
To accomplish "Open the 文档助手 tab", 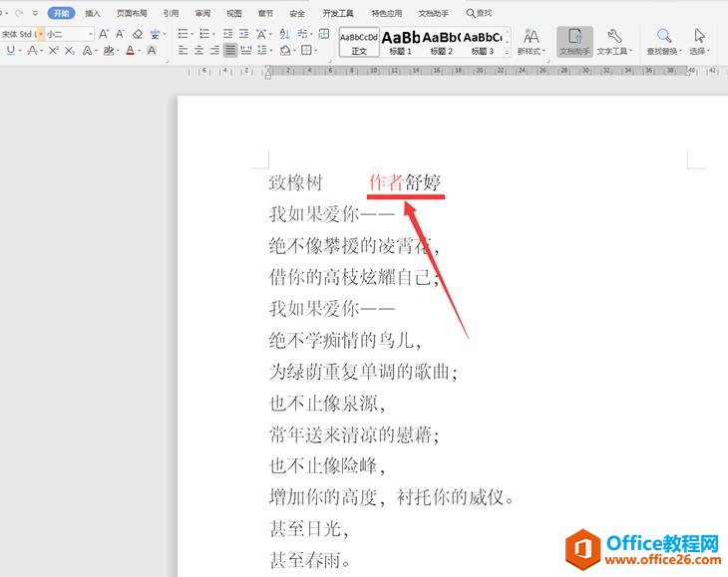I will [x=433, y=13].
